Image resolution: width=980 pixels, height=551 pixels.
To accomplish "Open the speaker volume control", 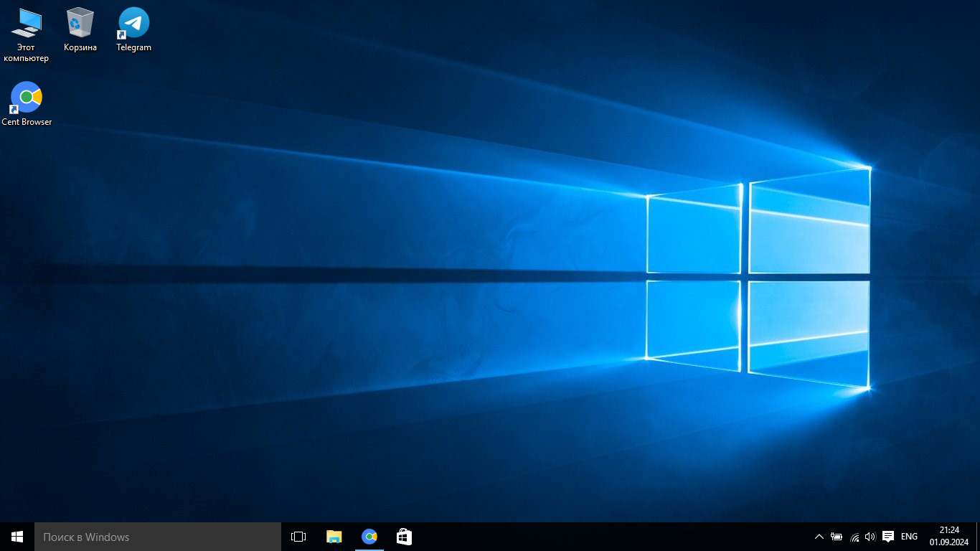I will (870, 537).
